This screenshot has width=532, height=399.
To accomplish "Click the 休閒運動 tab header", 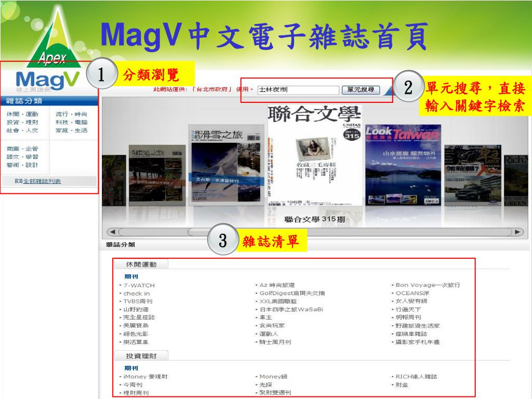I will pos(141,264).
